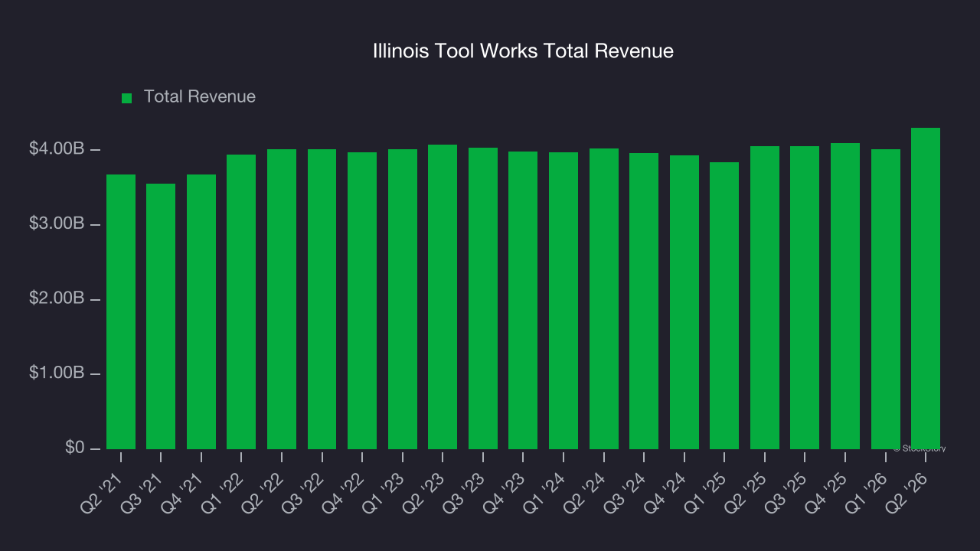Viewport: 980px width, 551px height.
Task: Click the revenue bar for Q1 '25
Action: pyautogui.click(x=724, y=305)
